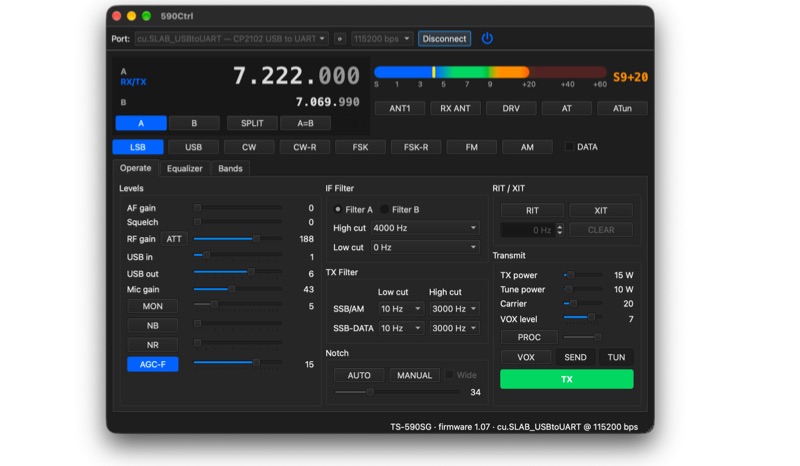This screenshot has height=466, width=800.
Task: Open SSB-DATA High cut 3000 Hz dropdown
Action: pyautogui.click(x=454, y=328)
